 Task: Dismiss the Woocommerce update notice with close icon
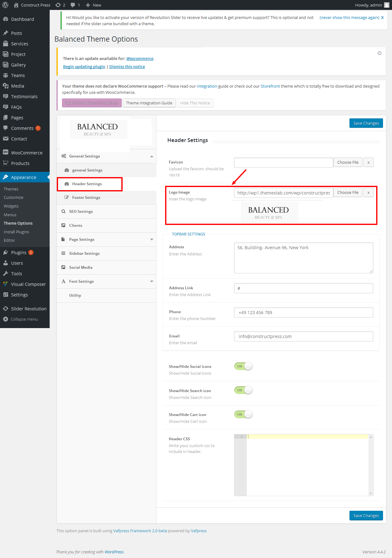pyautogui.click(x=379, y=53)
